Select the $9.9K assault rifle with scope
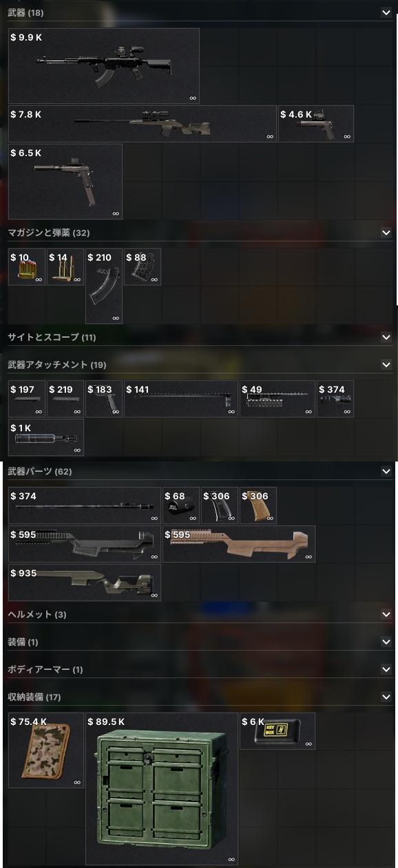Viewport: 398px width, 868px height. [104, 66]
